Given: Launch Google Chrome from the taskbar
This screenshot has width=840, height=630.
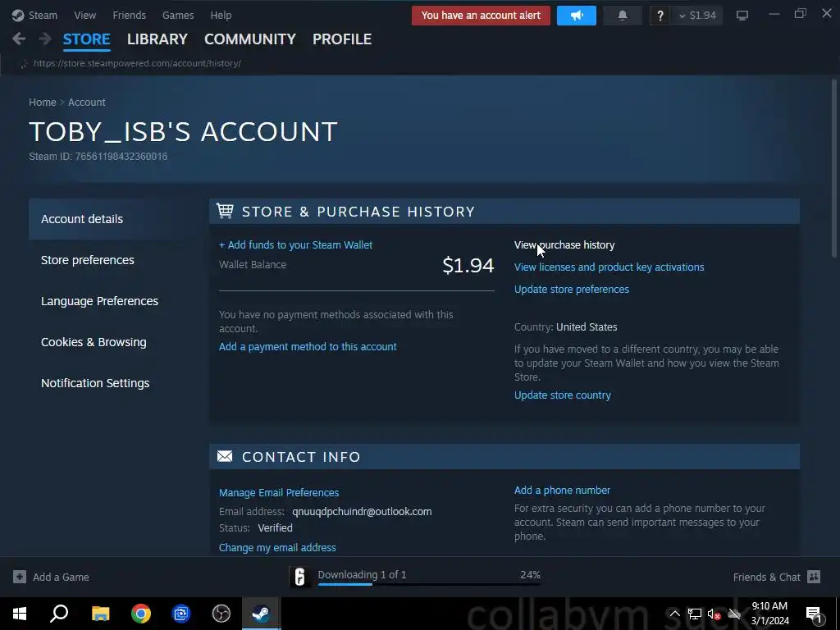Looking at the screenshot, I should point(141,614).
